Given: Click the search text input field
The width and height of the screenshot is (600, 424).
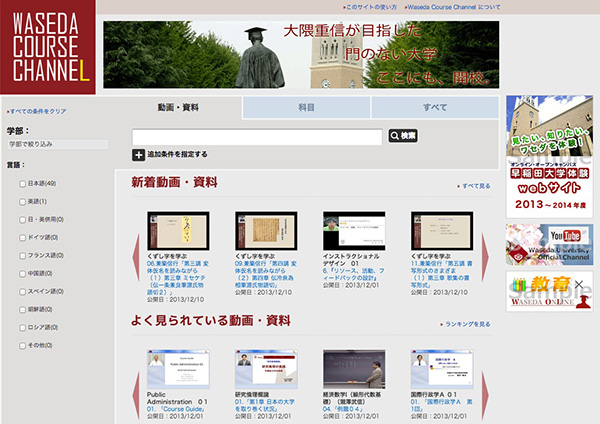Looking at the screenshot, I should point(257,136).
